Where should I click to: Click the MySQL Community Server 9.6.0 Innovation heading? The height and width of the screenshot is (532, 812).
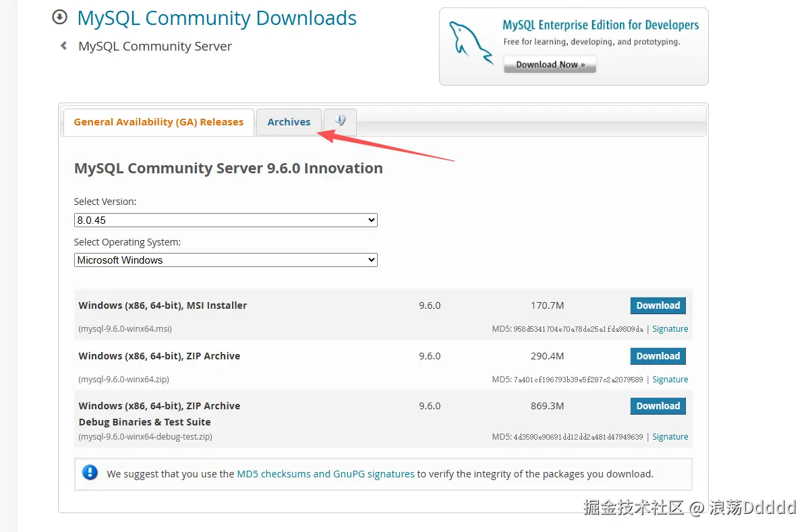(228, 169)
